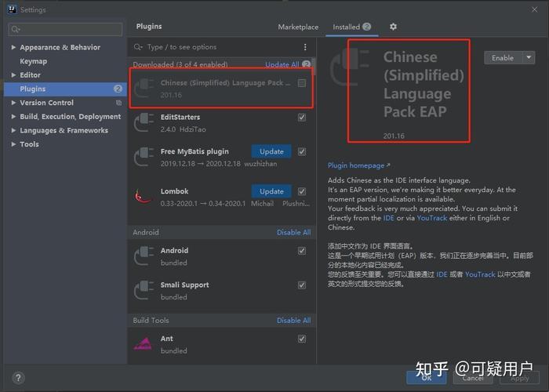Select the Lombok plugin row name
The image size is (549, 392).
click(174, 191)
